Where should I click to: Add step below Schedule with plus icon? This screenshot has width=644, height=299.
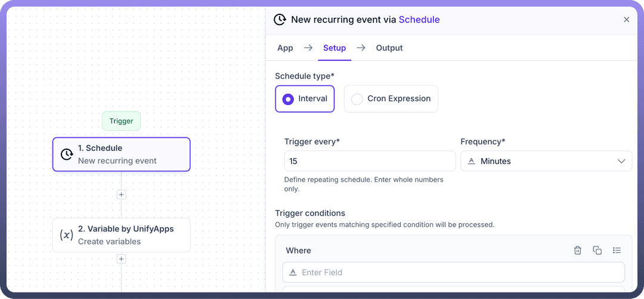121,195
